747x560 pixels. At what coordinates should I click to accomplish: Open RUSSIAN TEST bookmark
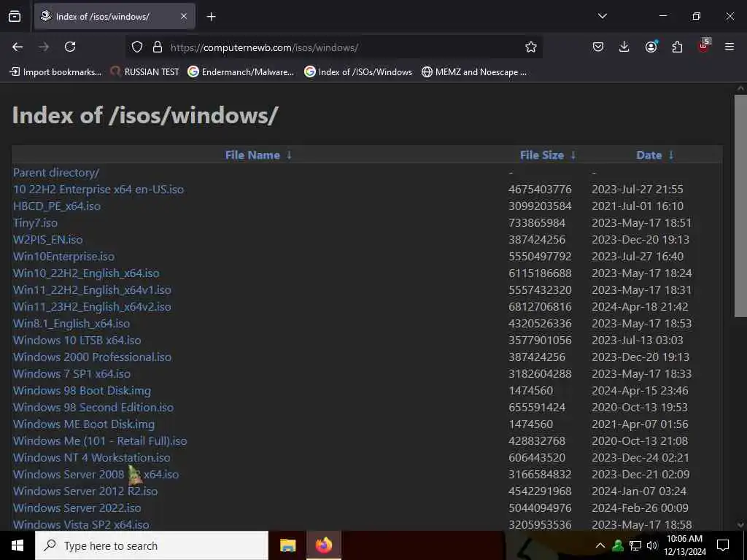pyautogui.click(x=145, y=72)
